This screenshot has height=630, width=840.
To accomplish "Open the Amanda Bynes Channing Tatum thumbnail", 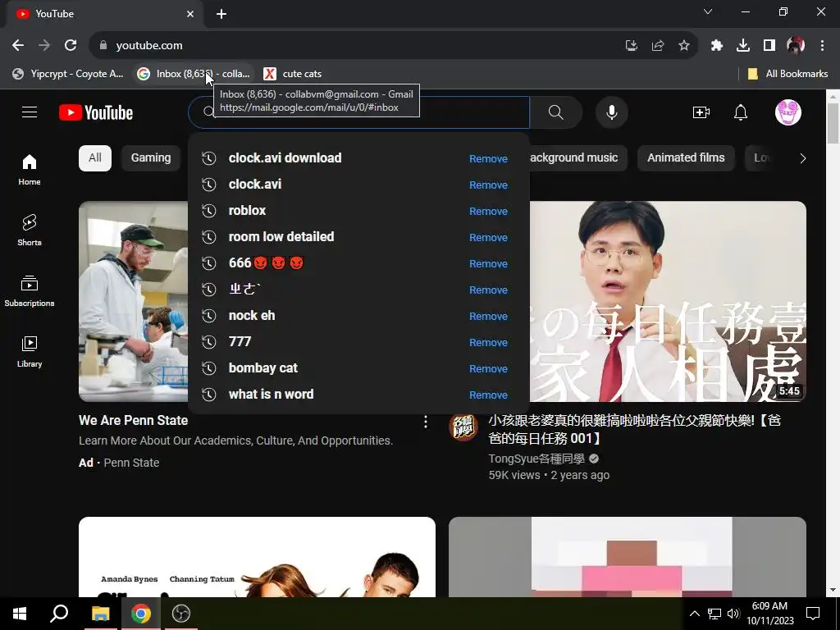I will 257,557.
